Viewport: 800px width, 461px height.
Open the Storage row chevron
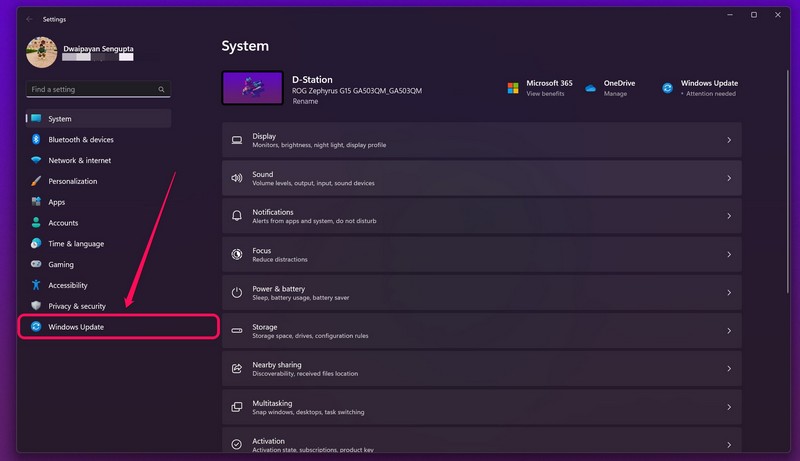tap(729, 331)
